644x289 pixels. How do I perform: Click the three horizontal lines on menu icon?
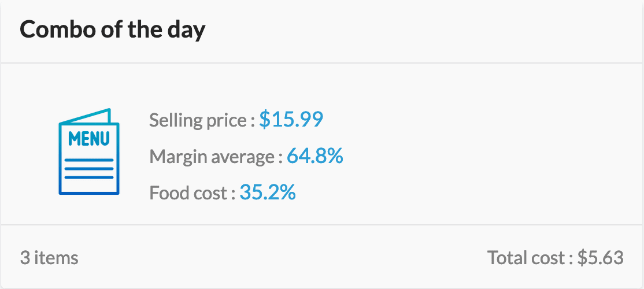pyautogui.click(x=89, y=168)
